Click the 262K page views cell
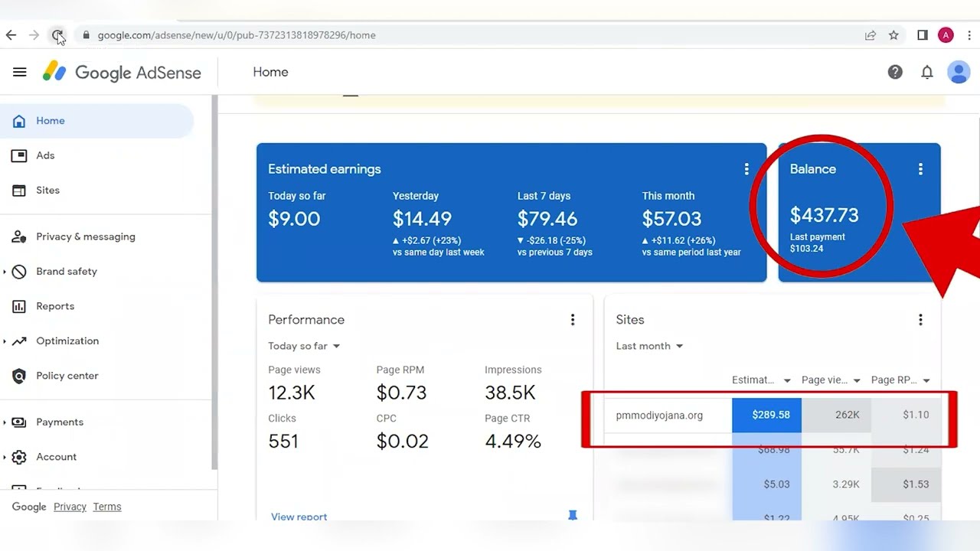Screen dimensions: 980x551 [836, 415]
